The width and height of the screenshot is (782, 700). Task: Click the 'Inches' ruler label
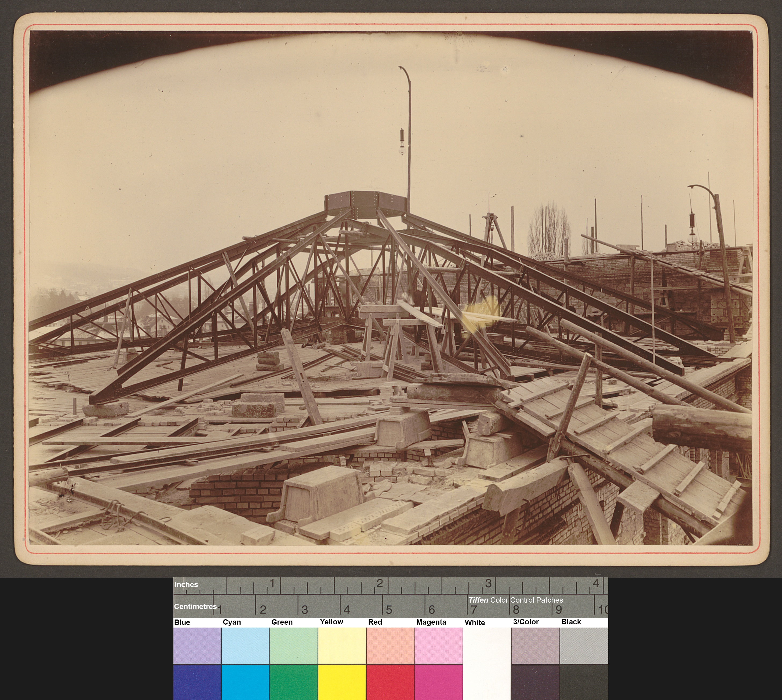click(x=186, y=585)
